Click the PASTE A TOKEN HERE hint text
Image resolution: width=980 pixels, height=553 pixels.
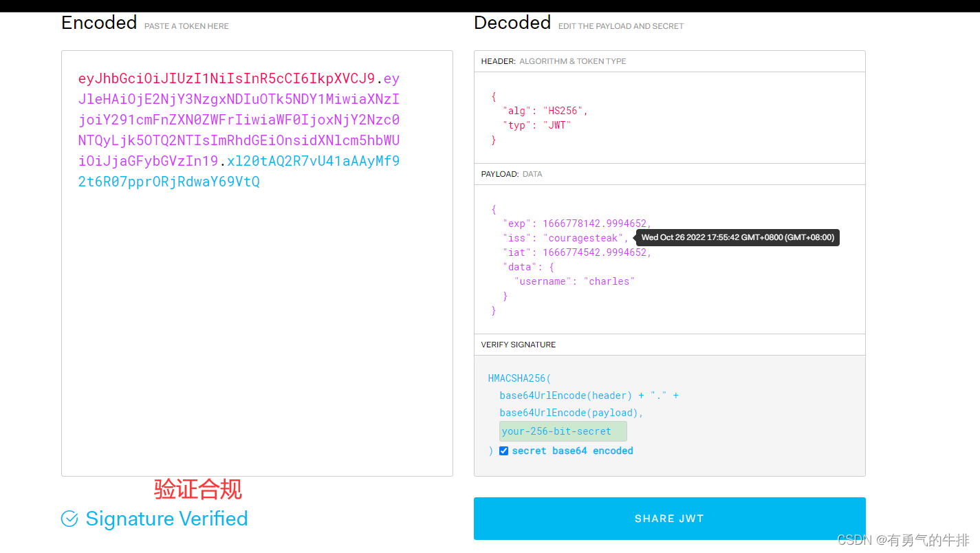pyautogui.click(x=186, y=26)
